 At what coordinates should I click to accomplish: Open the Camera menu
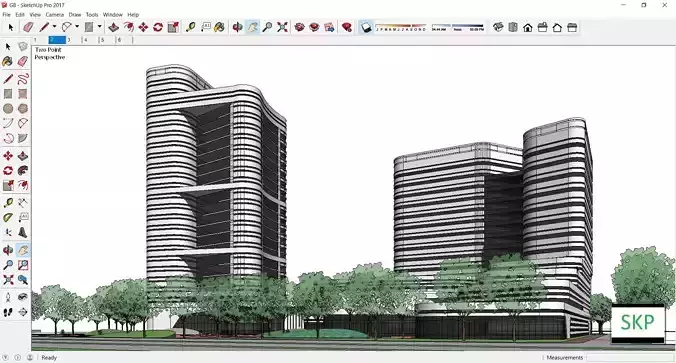[55, 15]
